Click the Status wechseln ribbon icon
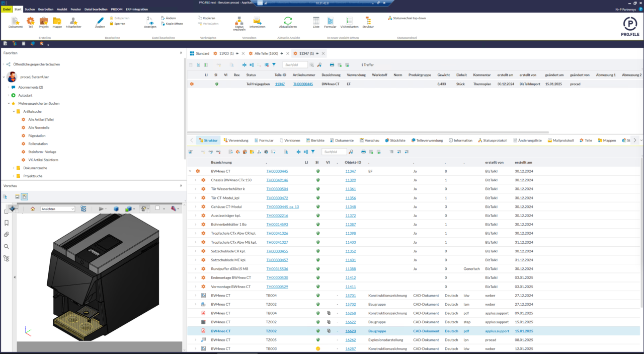644x354 pixels. click(239, 21)
